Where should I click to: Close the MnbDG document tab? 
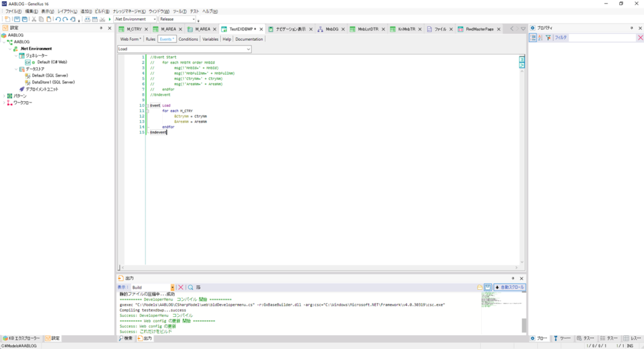coord(343,29)
